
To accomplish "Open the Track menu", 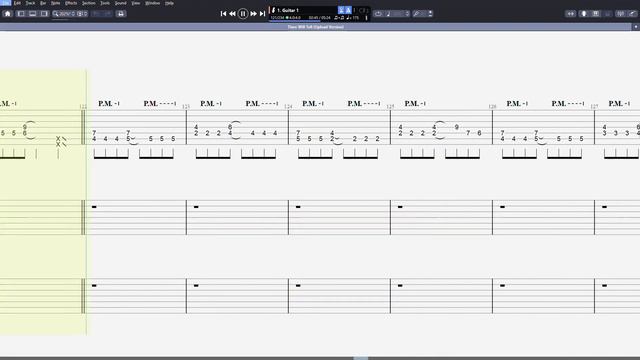I will [x=30, y=3].
